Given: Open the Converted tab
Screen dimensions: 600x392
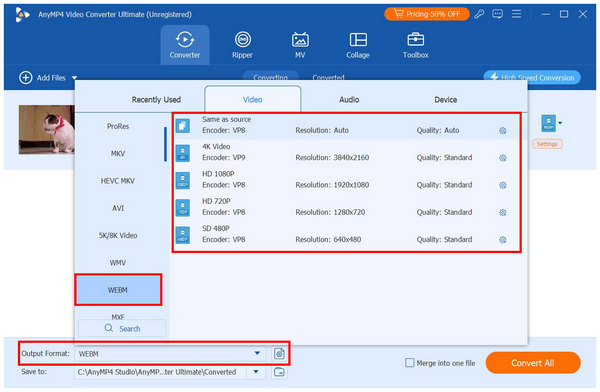Looking at the screenshot, I should 328,77.
